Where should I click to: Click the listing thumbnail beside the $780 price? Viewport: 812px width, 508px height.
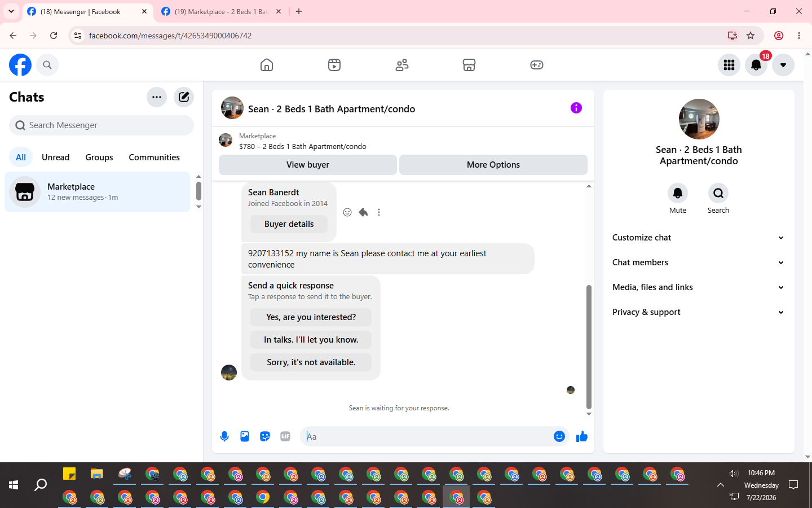coord(226,140)
